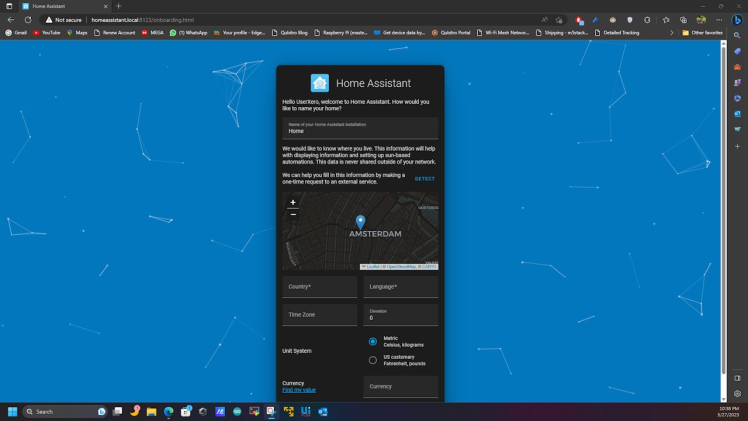Open Renew Account bookmark
Viewport: 748px width, 421px height.
coord(114,33)
